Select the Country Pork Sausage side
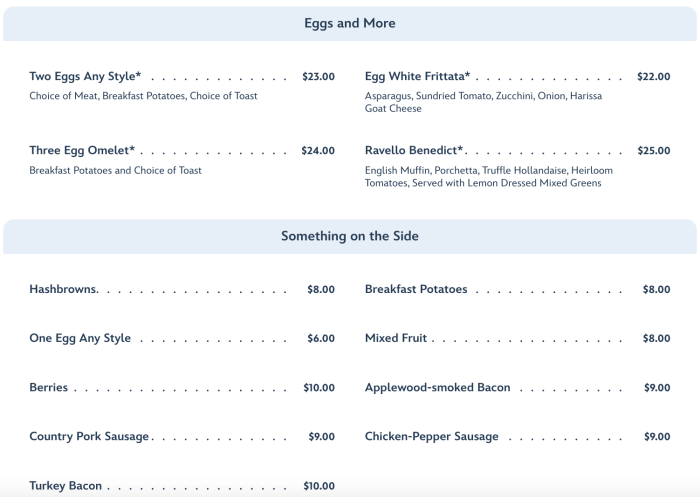Image resolution: width=700 pixels, height=497 pixels. click(89, 437)
